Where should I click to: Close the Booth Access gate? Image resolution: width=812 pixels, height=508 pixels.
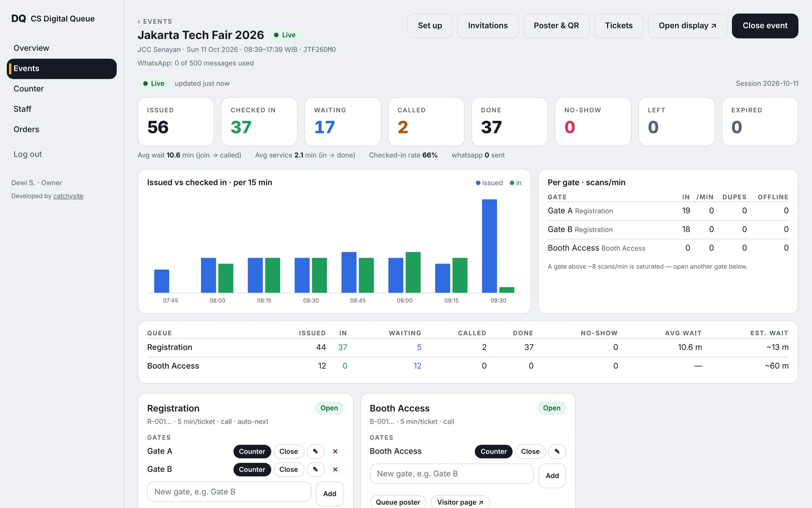tap(530, 452)
